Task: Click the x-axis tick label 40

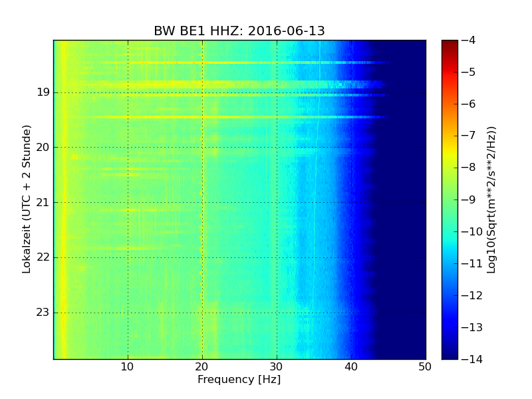Action: coord(351,367)
